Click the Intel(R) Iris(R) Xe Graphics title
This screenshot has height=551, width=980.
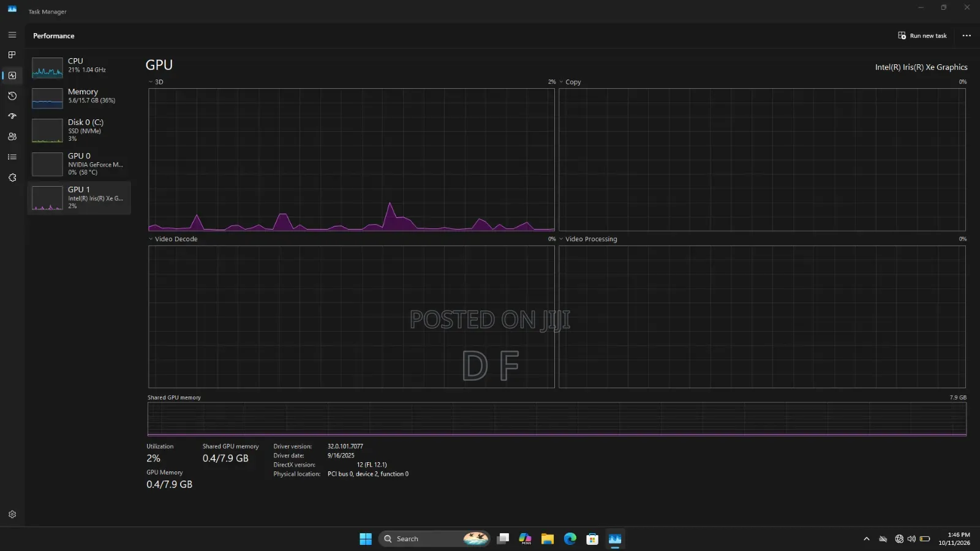tap(921, 67)
